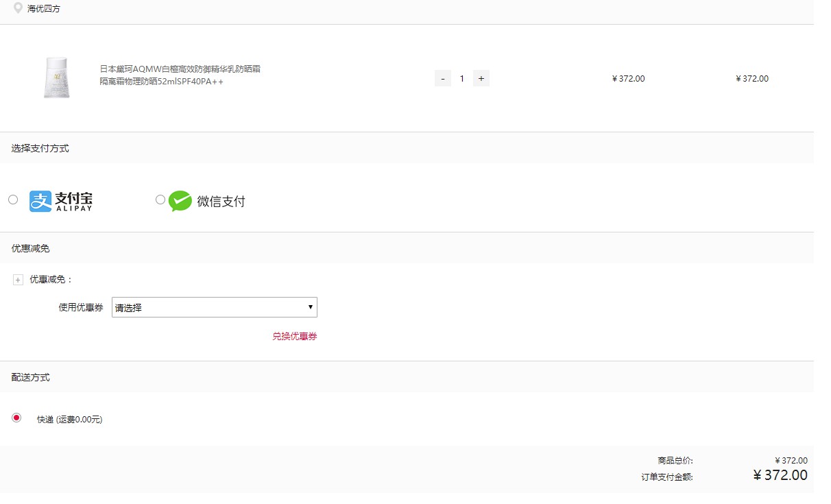Open the 使用优惠券 coupon dropdown
Image resolution: width=831 pixels, height=504 pixels.
215,307
